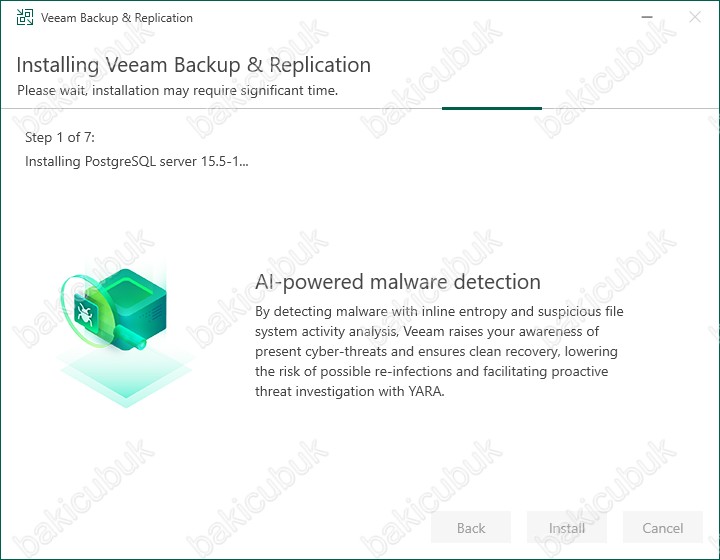Click the Cancel button
Viewport: 720px width, 560px height.
pyautogui.click(x=663, y=527)
